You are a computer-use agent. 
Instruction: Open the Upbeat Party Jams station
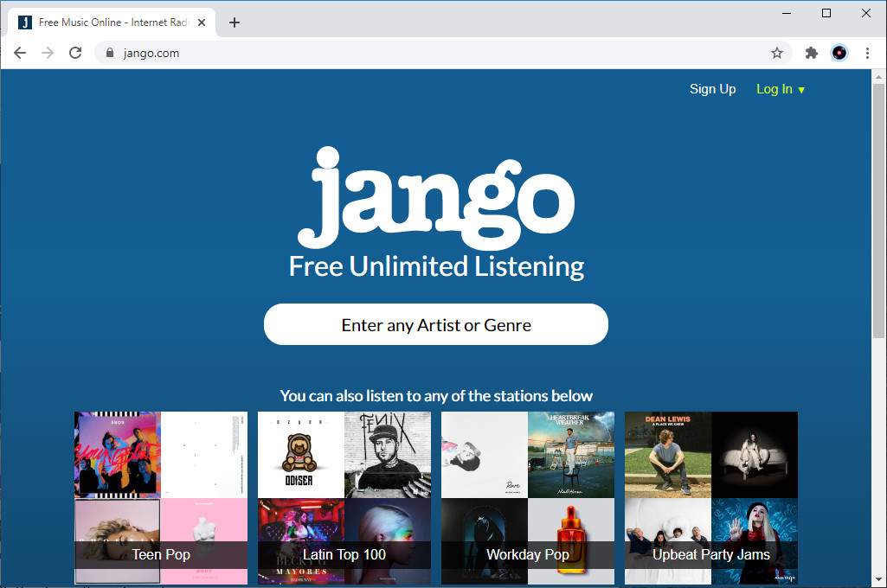(711, 498)
